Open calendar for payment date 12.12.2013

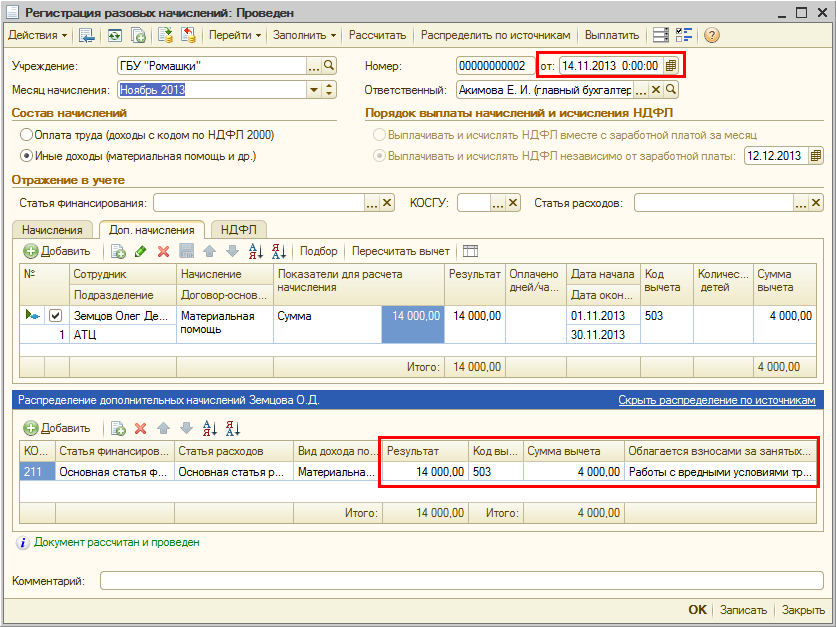pyautogui.click(x=816, y=156)
